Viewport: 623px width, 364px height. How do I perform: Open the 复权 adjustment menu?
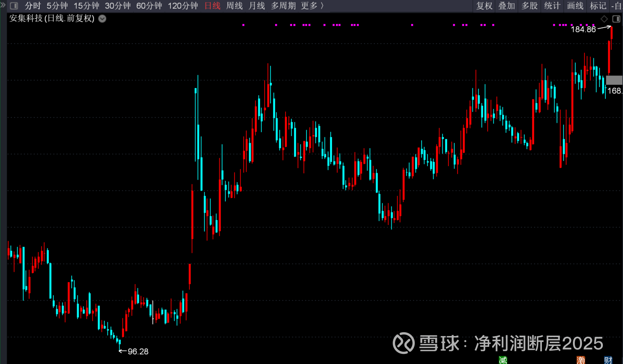(x=484, y=6)
